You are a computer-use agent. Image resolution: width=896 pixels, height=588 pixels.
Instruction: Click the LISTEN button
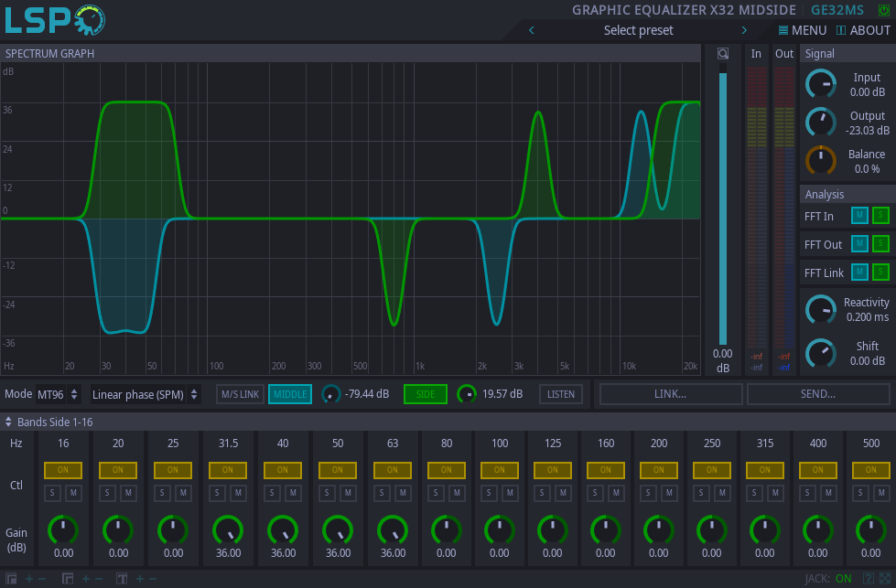[x=560, y=394]
